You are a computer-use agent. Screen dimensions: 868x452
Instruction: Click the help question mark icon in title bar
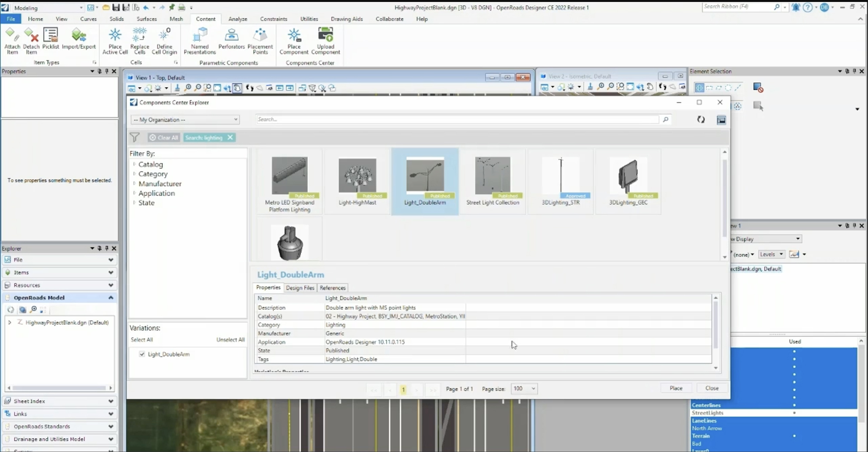coord(807,7)
